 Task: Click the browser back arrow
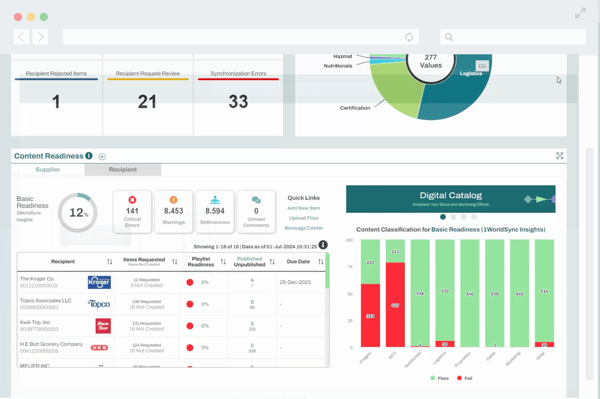(21, 37)
